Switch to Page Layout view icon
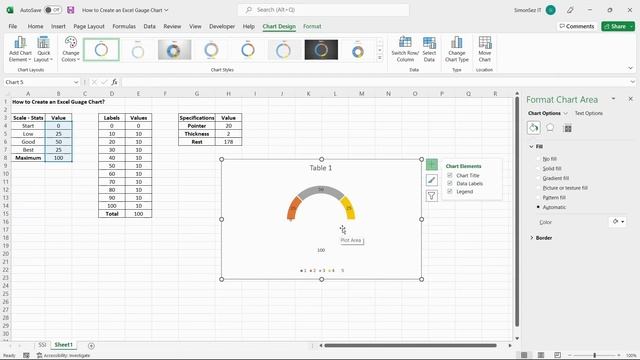Screen dimensions: 640x360 pyautogui.click(x=541, y=355)
